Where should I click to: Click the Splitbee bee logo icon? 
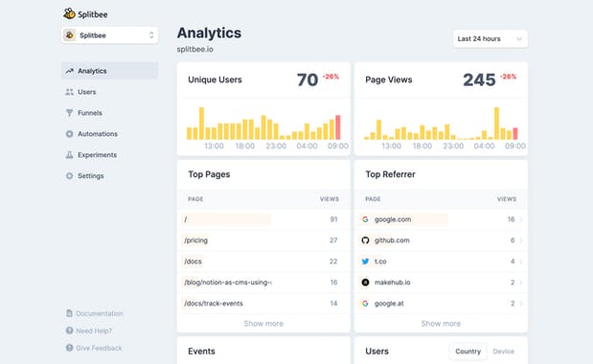click(69, 14)
